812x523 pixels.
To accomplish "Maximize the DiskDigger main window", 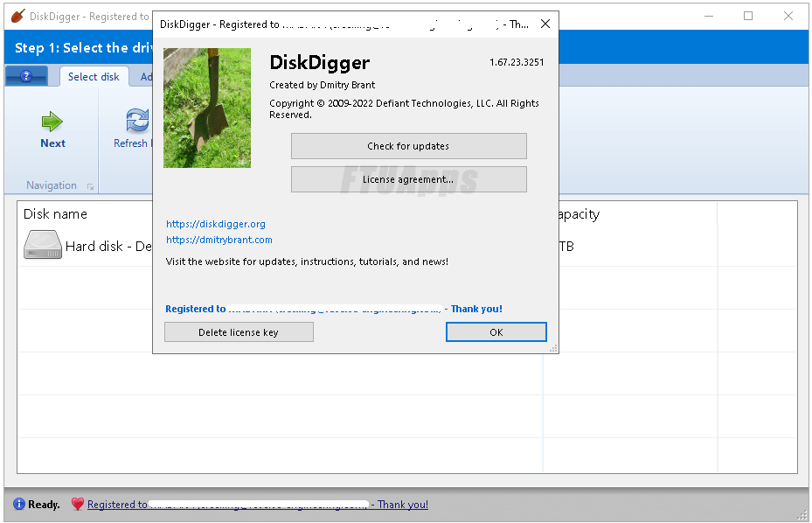I will click(x=748, y=16).
